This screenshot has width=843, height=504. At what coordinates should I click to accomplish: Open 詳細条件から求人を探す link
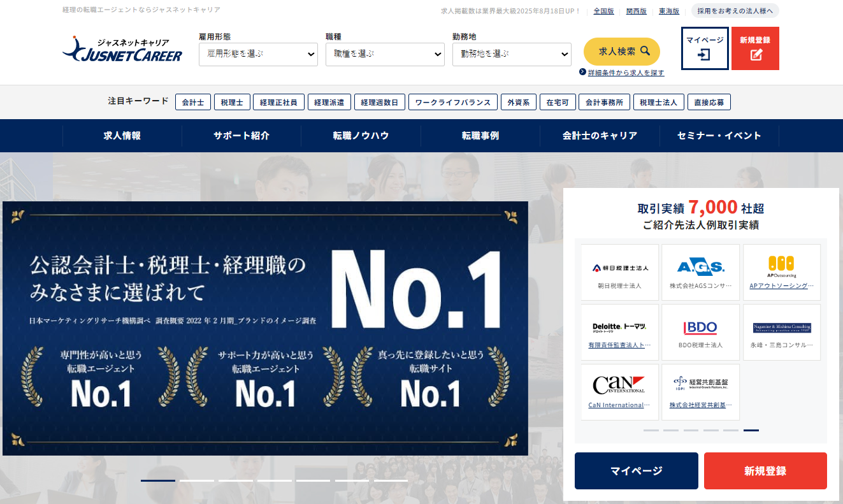click(x=626, y=73)
